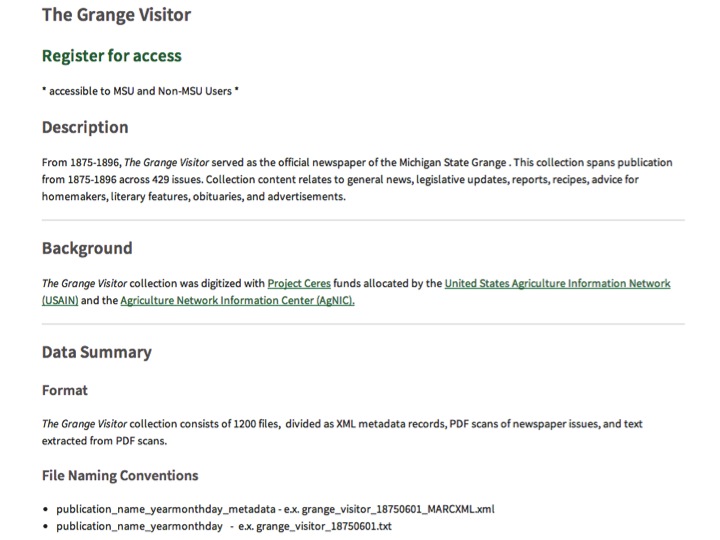This screenshot has width=720, height=540.
Task: Click the first bullet point under File Naming Conventions
Action: [x=276, y=509]
